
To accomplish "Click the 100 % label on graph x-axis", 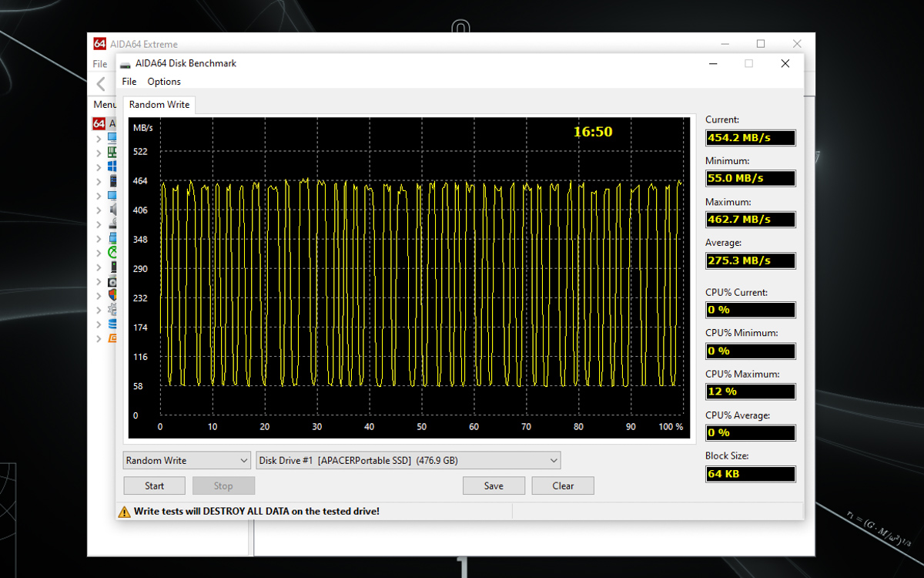I will 671,427.
